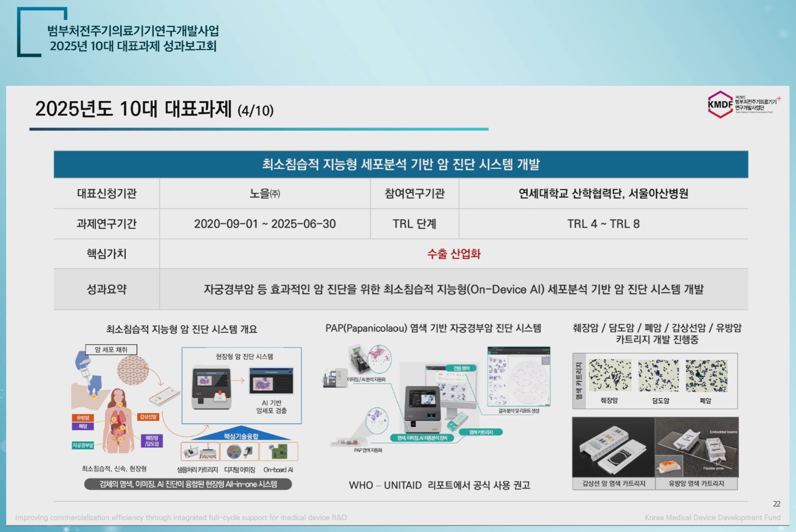Click the teal '염색 카트리지' label
This screenshot has width=796, height=532.
point(481,432)
